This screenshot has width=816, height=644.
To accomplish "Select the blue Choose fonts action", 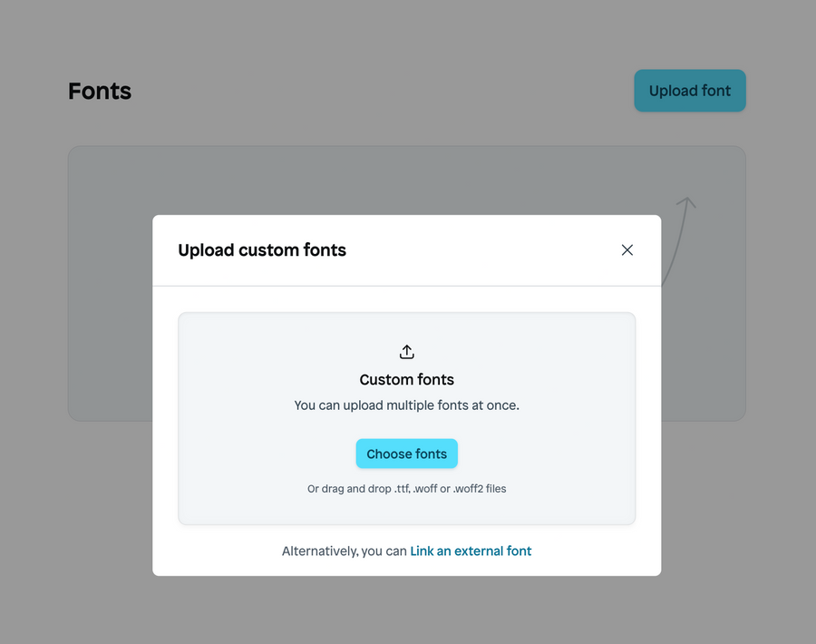I will (406, 454).
